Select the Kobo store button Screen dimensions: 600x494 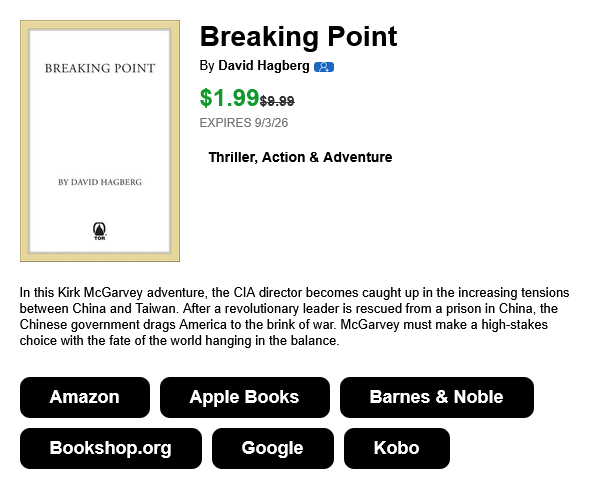click(x=396, y=448)
